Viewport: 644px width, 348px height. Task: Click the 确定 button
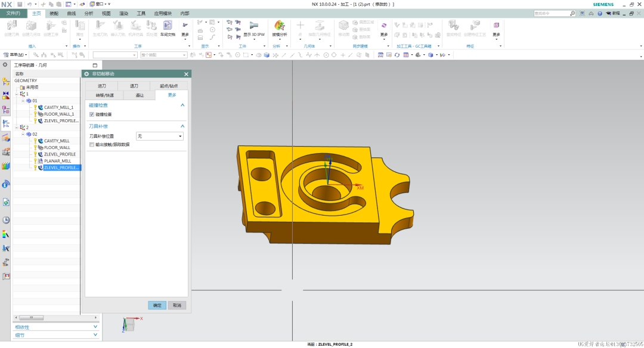157,305
